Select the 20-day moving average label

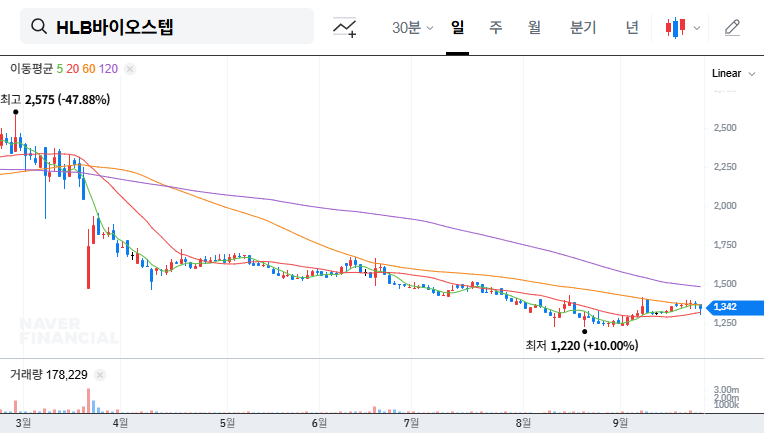tap(73, 69)
